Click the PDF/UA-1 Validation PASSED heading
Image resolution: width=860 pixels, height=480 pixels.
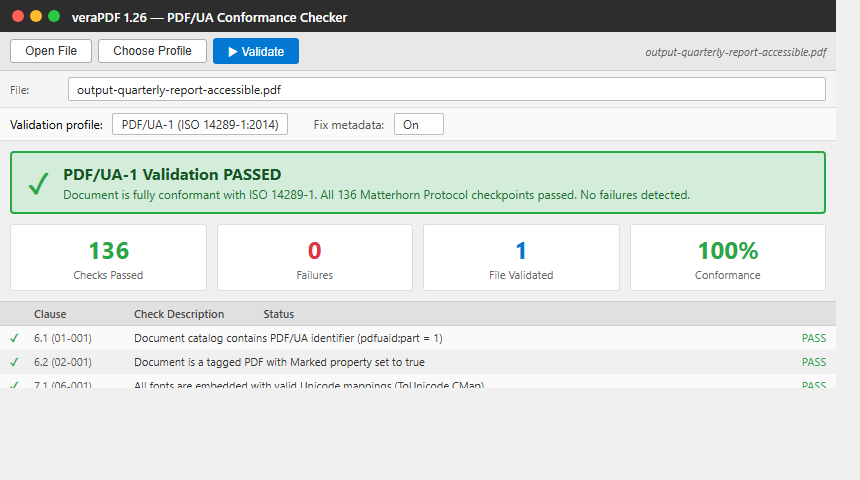(172, 174)
